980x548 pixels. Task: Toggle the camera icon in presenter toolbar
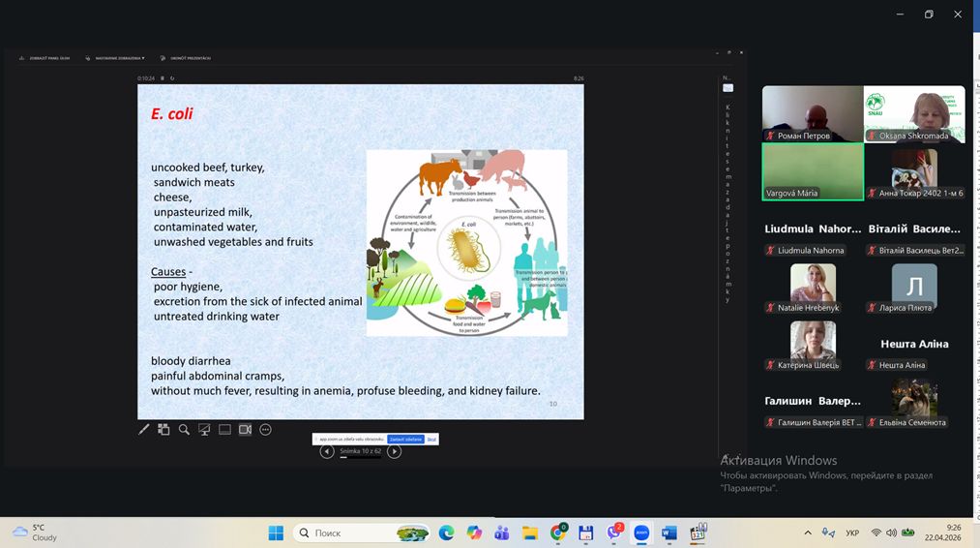tap(245, 430)
